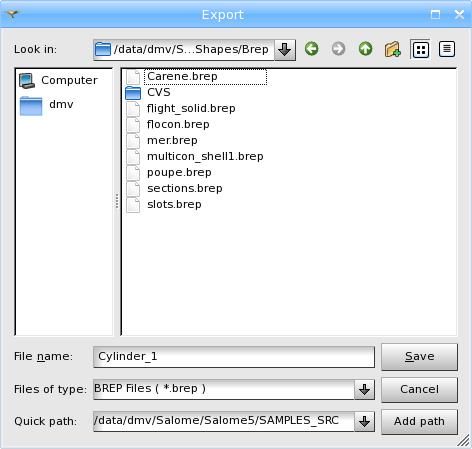
Task: Open the dmv folder shortcut in sidebar
Action: click(x=47, y=105)
